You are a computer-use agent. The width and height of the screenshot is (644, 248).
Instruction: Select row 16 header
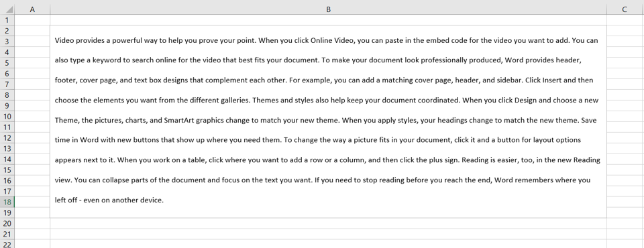(x=7, y=180)
